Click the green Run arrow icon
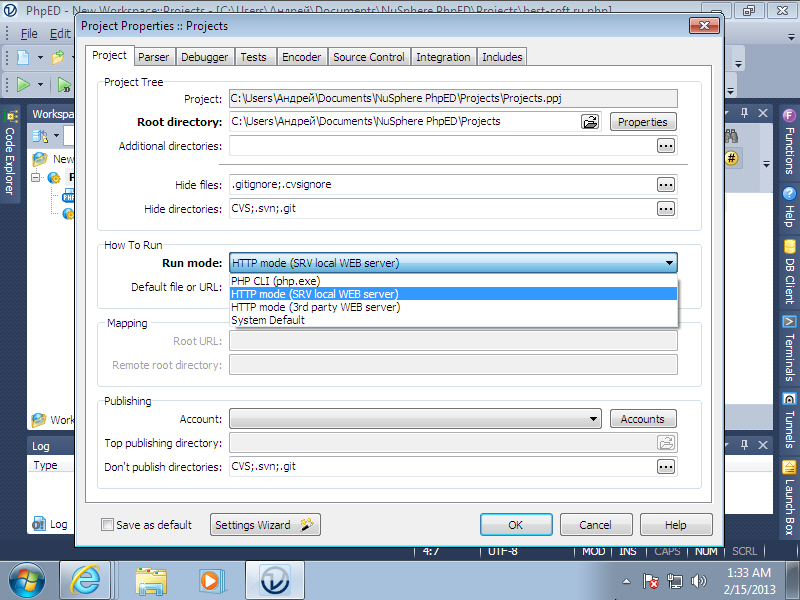This screenshot has height=600, width=800. click(x=23, y=84)
